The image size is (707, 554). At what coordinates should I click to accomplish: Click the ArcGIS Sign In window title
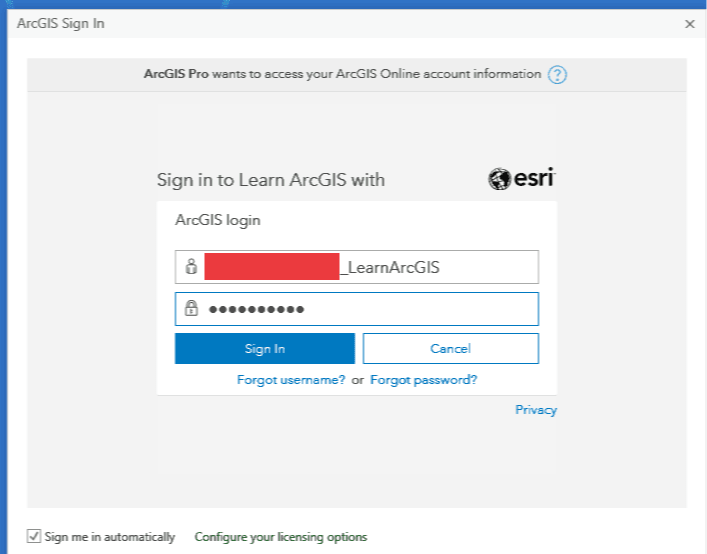pyautogui.click(x=60, y=23)
